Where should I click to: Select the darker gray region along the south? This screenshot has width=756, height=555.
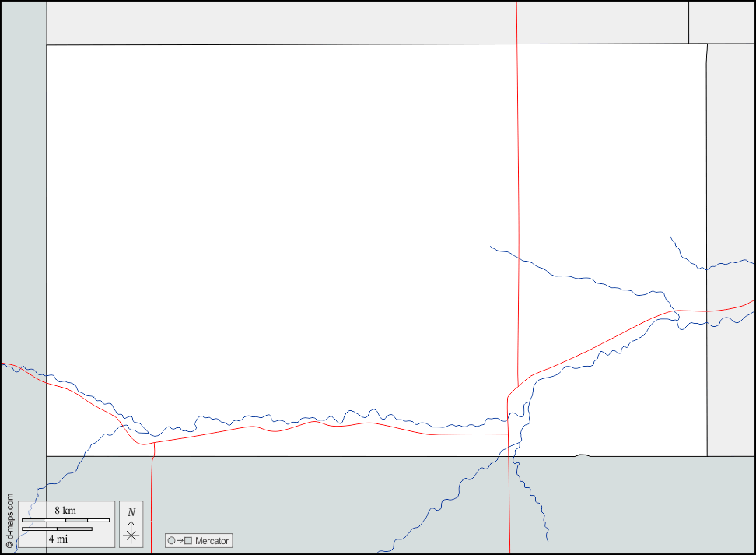(311, 498)
